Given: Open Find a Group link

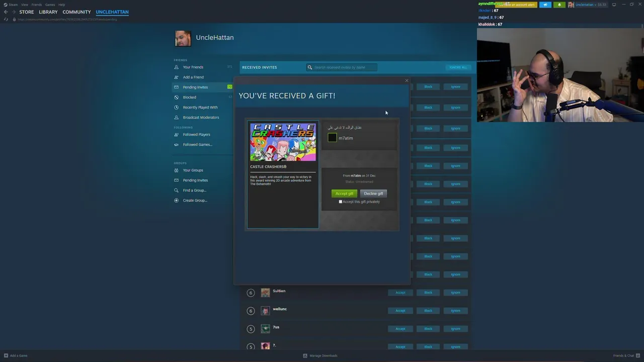Looking at the screenshot, I should (x=195, y=190).
